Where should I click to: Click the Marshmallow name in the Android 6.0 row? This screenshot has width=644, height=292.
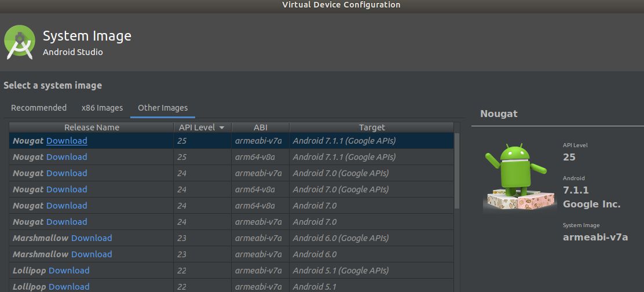[41, 254]
